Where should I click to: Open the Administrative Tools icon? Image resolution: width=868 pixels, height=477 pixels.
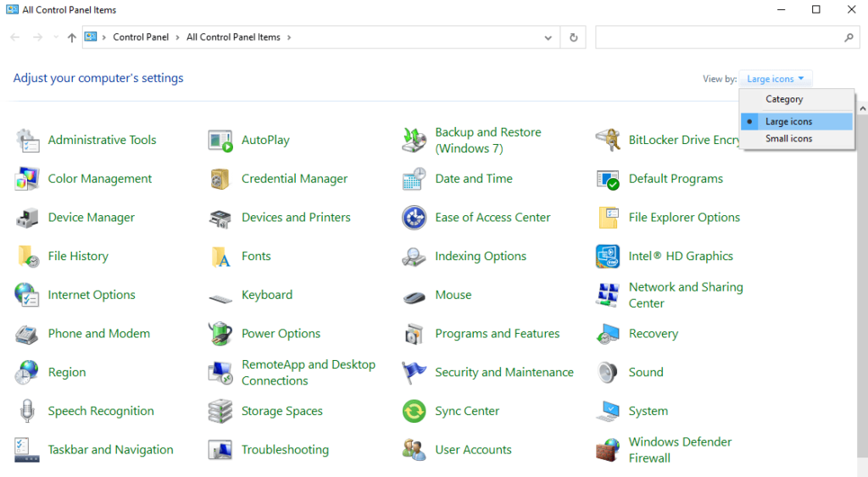pyautogui.click(x=27, y=140)
